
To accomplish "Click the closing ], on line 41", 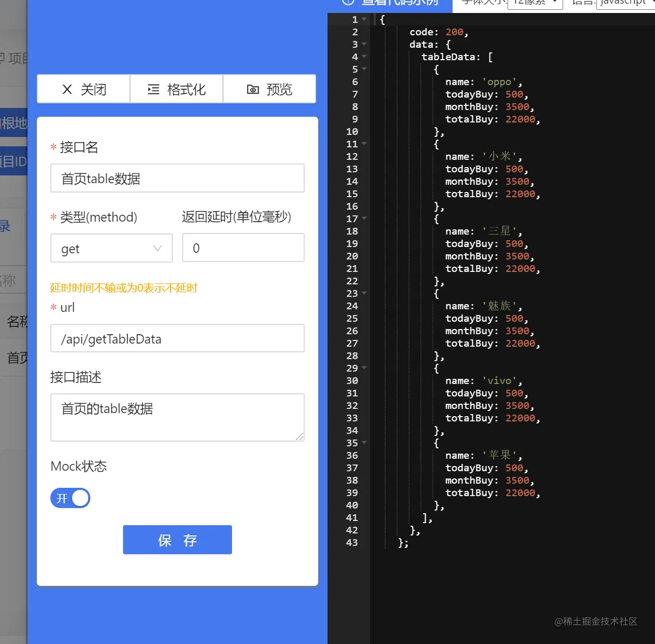I will (x=427, y=518).
